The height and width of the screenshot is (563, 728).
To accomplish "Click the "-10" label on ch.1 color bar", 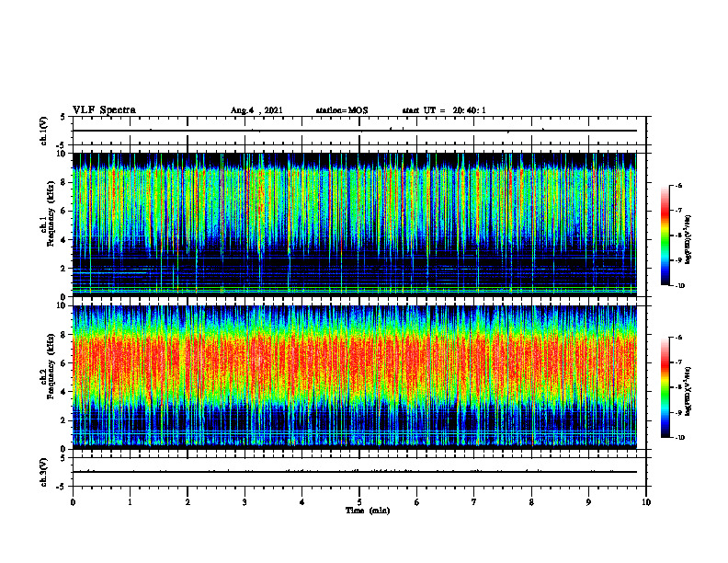I will coord(679,286).
